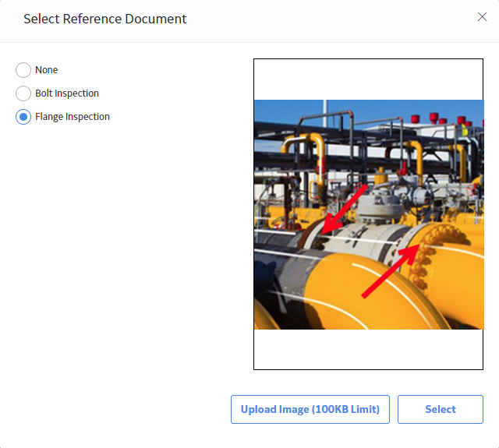Click the Upload Image (100KB Limit) button
This screenshot has height=448, width=499.
(310, 409)
